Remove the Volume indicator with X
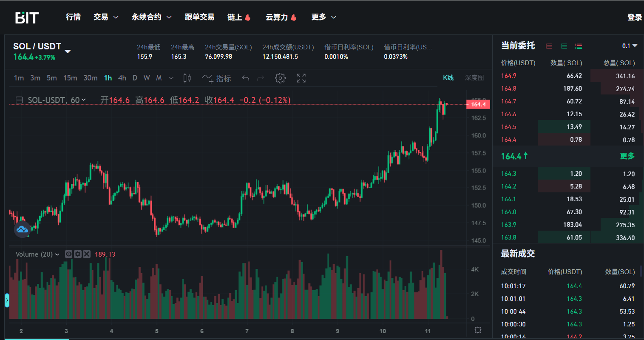 pos(87,254)
